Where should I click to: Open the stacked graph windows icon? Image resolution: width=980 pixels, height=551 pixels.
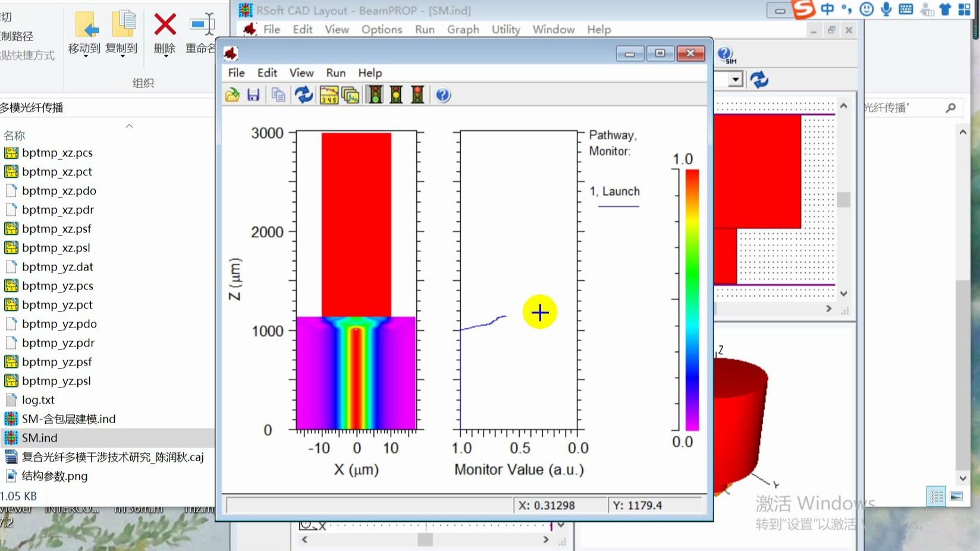tap(351, 95)
